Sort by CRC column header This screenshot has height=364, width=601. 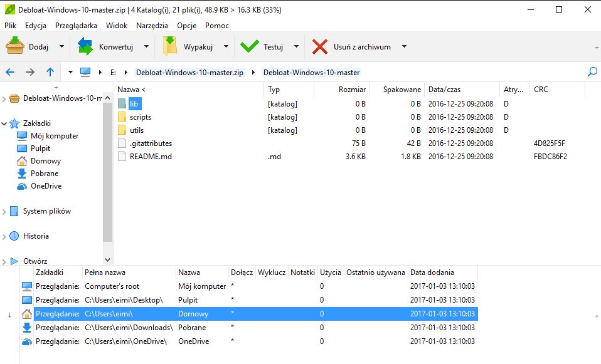click(557, 90)
